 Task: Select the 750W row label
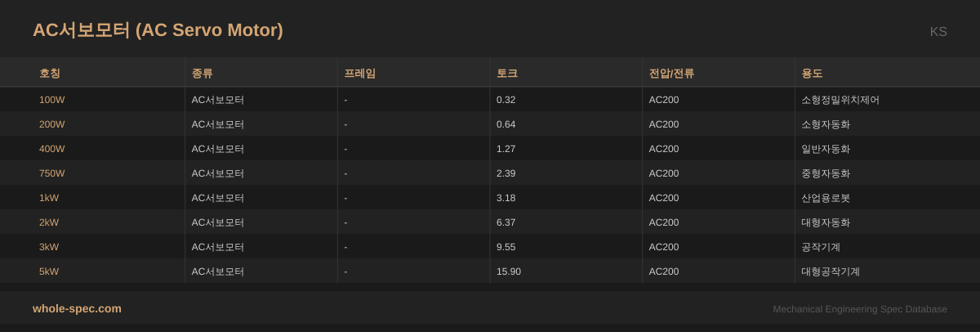coord(51,173)
